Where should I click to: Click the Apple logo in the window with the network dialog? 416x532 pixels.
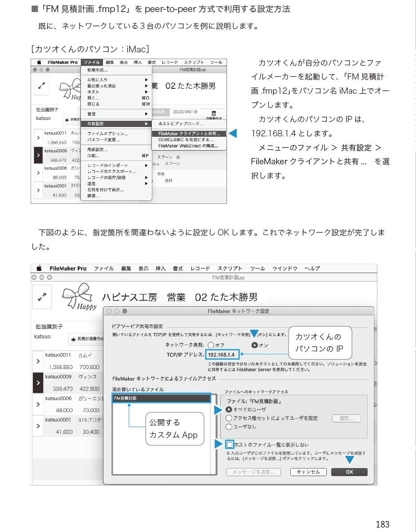click(39, 268)
